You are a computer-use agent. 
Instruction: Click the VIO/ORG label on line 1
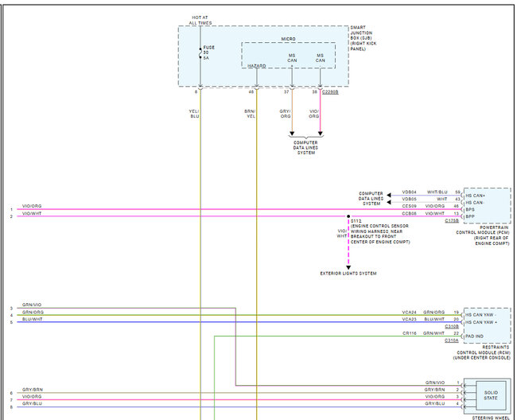(32, 206)
